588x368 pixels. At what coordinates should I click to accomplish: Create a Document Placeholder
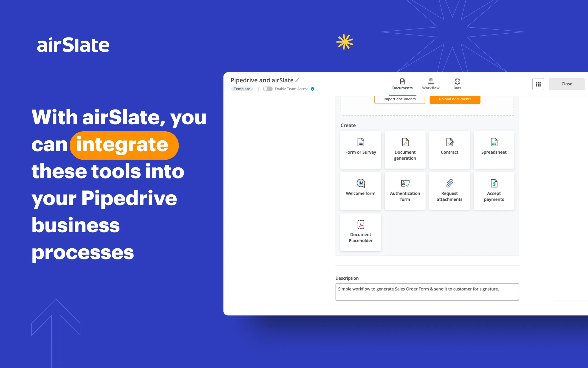tap(361, 232)
